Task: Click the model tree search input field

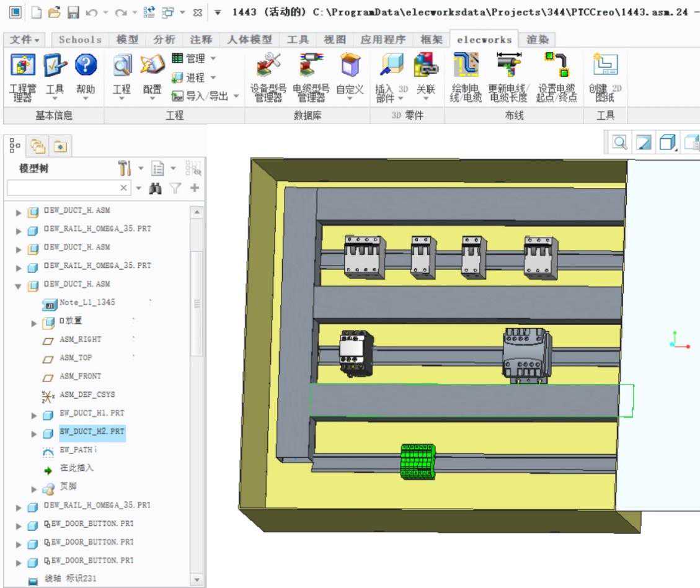Action: 62,188
